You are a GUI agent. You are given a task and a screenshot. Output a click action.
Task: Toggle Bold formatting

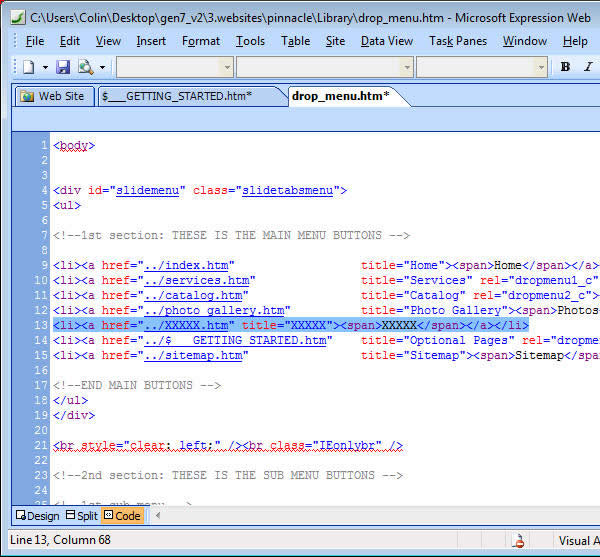tap(565, 67)
